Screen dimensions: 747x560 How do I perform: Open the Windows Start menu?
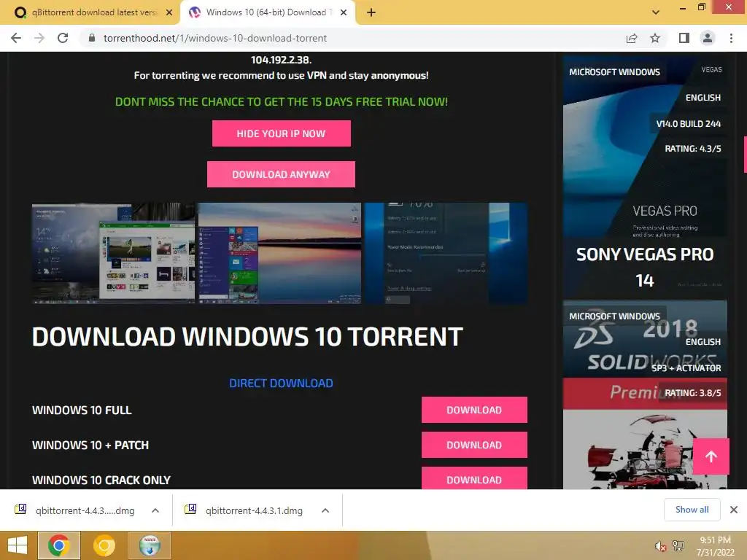pos(18,545)
